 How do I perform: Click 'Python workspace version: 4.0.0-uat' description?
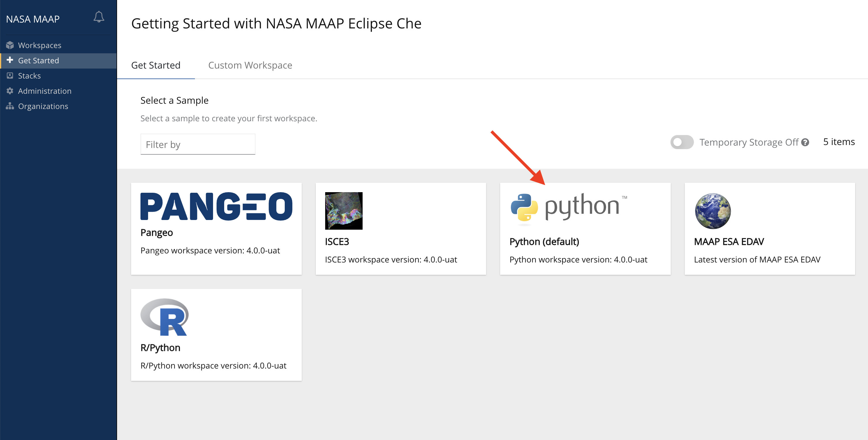(578, 259)
